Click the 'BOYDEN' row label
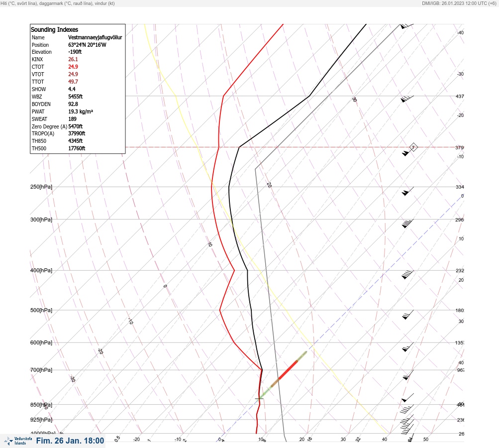 pos(41,104)
